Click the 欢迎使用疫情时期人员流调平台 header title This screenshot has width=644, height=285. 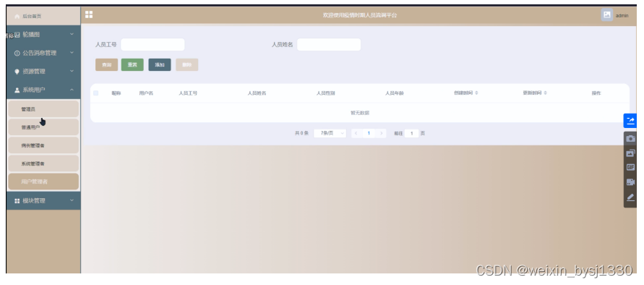360,15
